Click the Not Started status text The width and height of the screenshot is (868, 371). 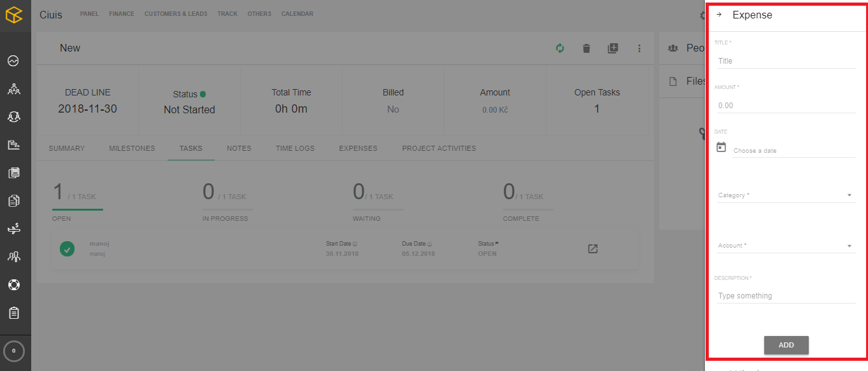pyautogui.click(x=189, y=109)
